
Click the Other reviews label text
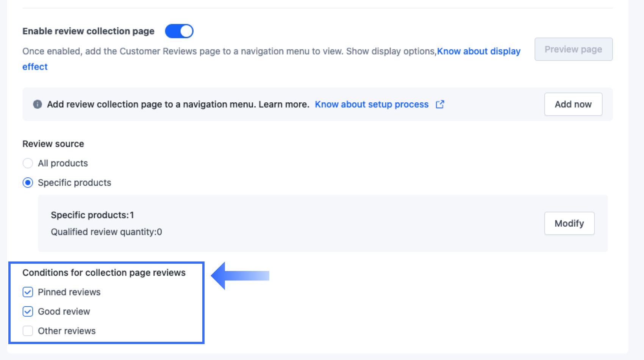click(67, 331)
